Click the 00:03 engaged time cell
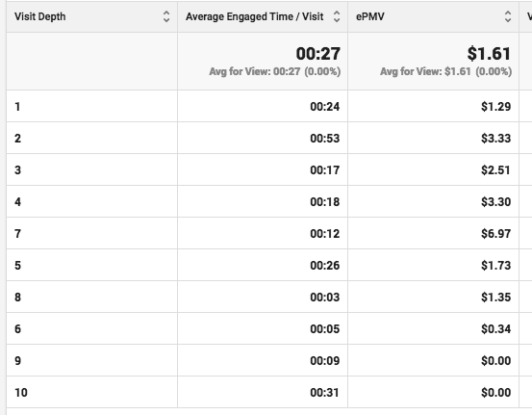Viewport: 532px width, 415px height. coord(325,297)
